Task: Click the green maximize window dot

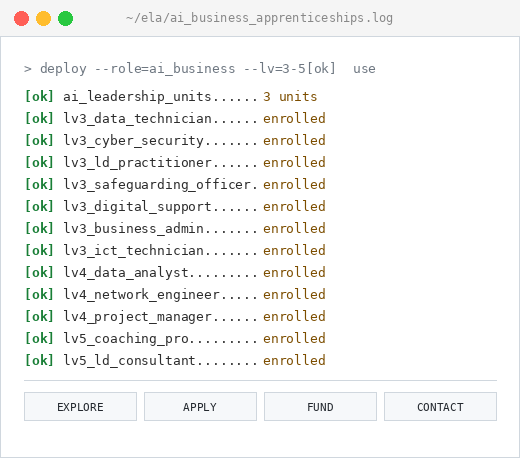Action: click(65, 18)
